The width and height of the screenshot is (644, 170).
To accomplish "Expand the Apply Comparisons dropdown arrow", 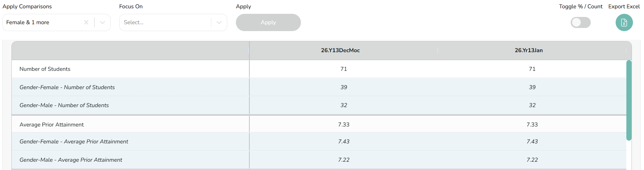I will pyautogui.click(x=102, y=22).
